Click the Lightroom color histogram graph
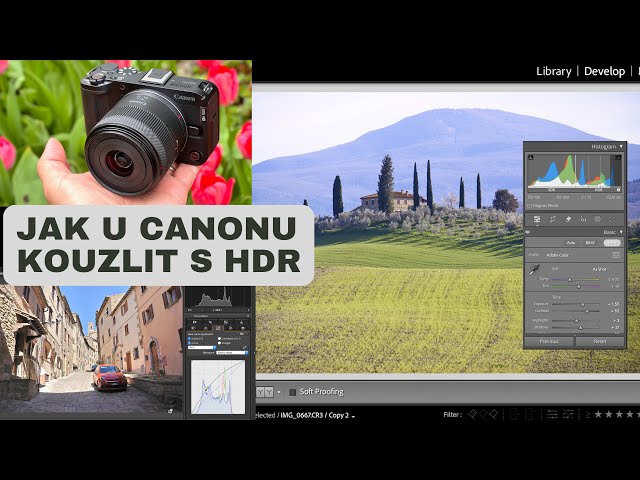Image resolution: width=640 pixels, height=480 pixels. pyautogui.click(x=575, y=171)
